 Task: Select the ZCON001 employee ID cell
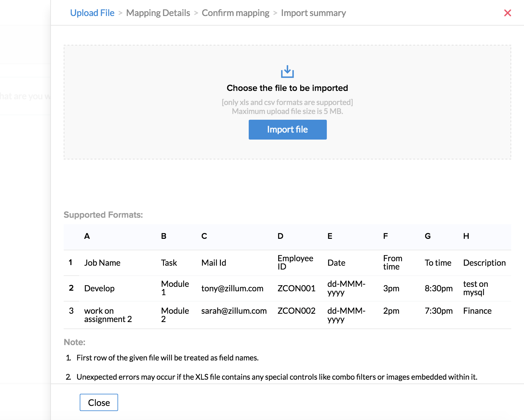pos(296,288)
